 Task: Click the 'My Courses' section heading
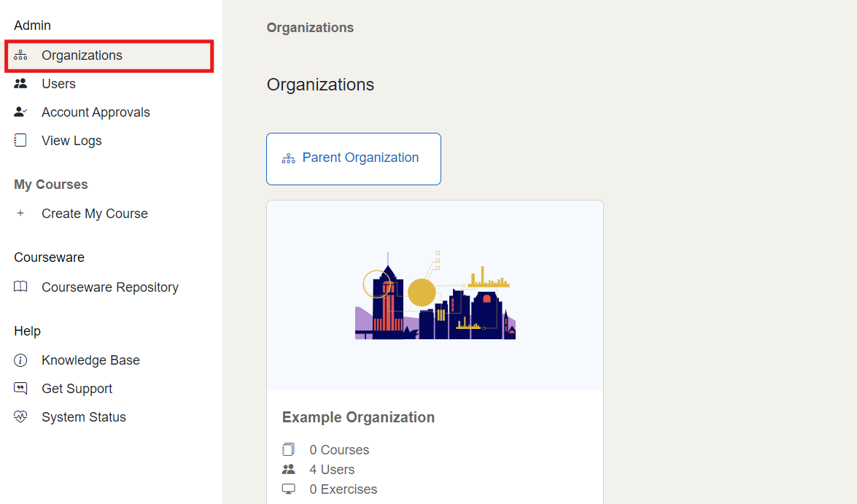51,185
